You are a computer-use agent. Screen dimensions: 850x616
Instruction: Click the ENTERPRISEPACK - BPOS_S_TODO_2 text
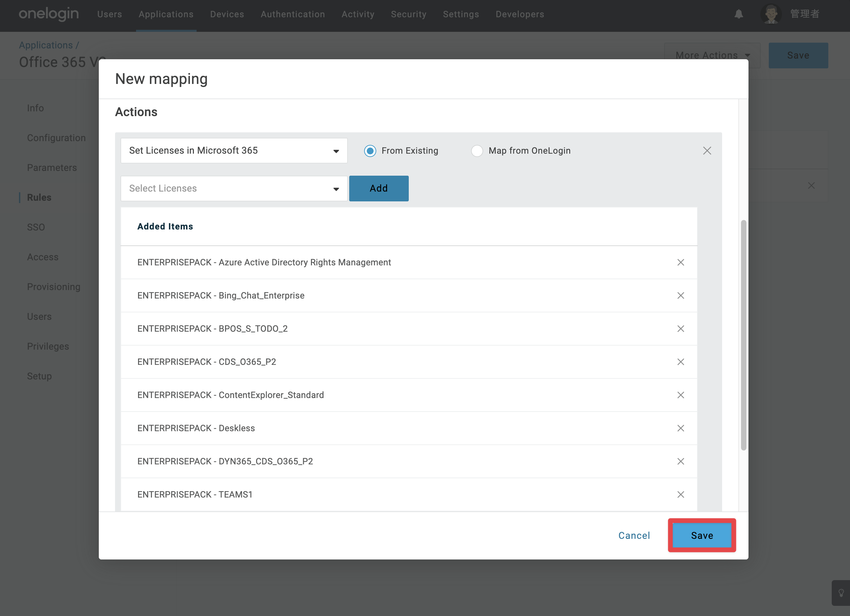[212, 329]
